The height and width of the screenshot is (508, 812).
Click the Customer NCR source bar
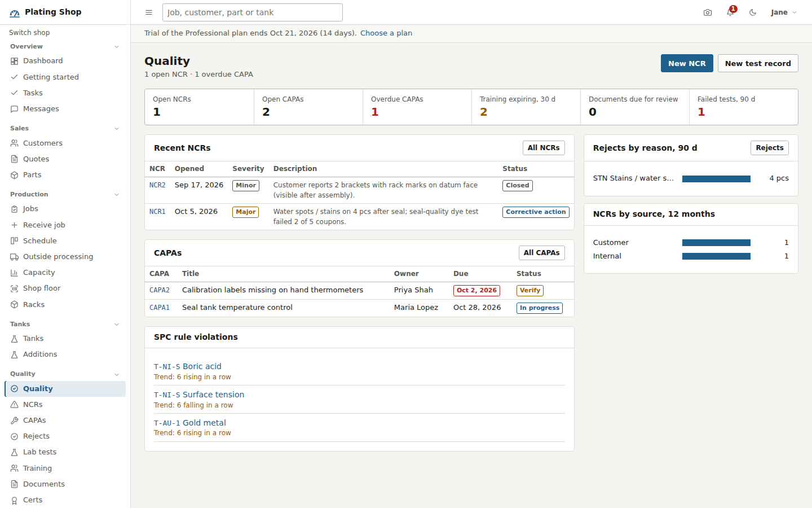(x=716, y=243)
